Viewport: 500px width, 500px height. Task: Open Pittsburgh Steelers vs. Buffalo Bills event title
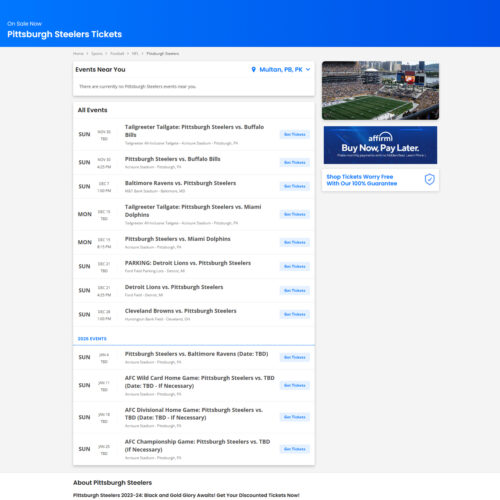[172, 159]
